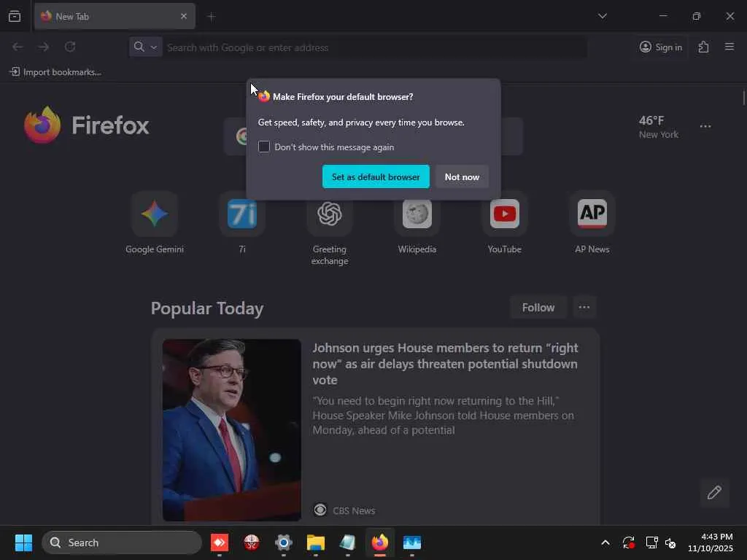Viewport: 747px width, 560px height.
Task: Open the Popular Today section options menu
Action: coord(584,308)
